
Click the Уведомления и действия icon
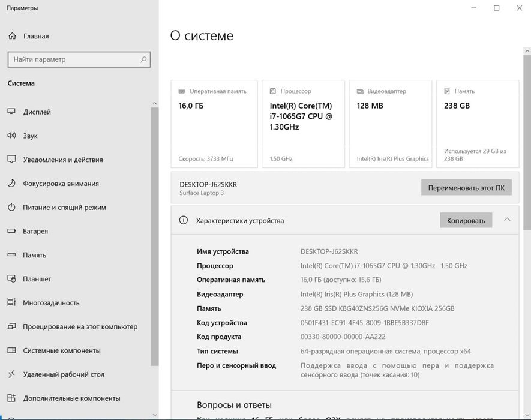(11, 160)
